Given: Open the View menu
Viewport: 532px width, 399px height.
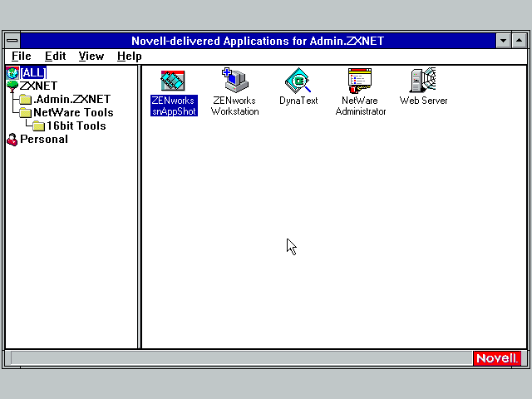Looking at the screenshot, I should click(91, 56).
